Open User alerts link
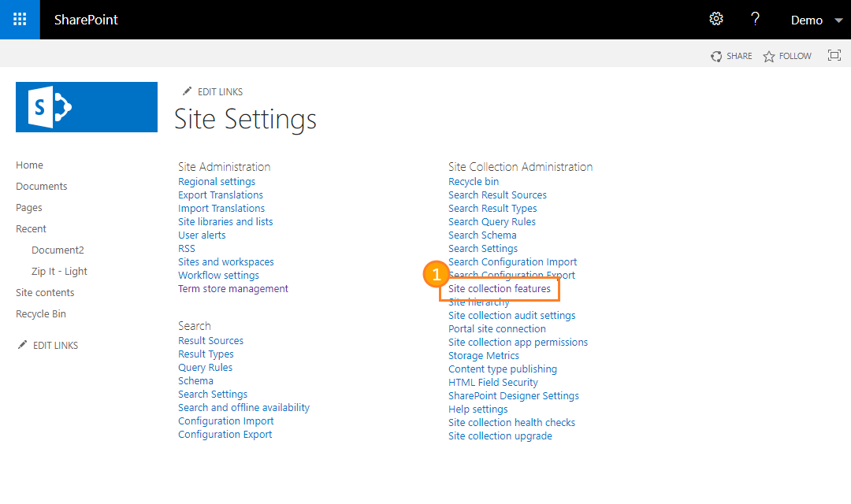 (202, 235)
